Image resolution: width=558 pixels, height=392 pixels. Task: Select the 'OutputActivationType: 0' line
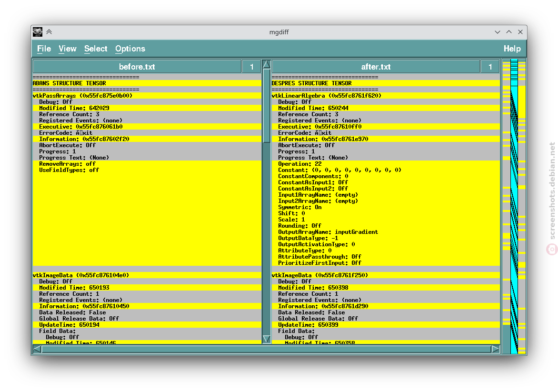[386, 245]
